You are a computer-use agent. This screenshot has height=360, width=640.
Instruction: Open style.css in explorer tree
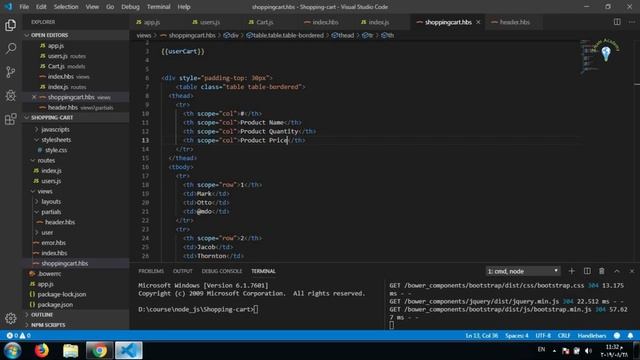[56, 150]
